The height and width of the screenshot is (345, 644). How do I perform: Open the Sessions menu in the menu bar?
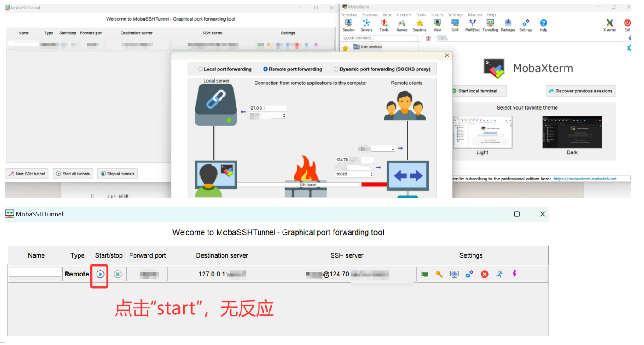370,15
